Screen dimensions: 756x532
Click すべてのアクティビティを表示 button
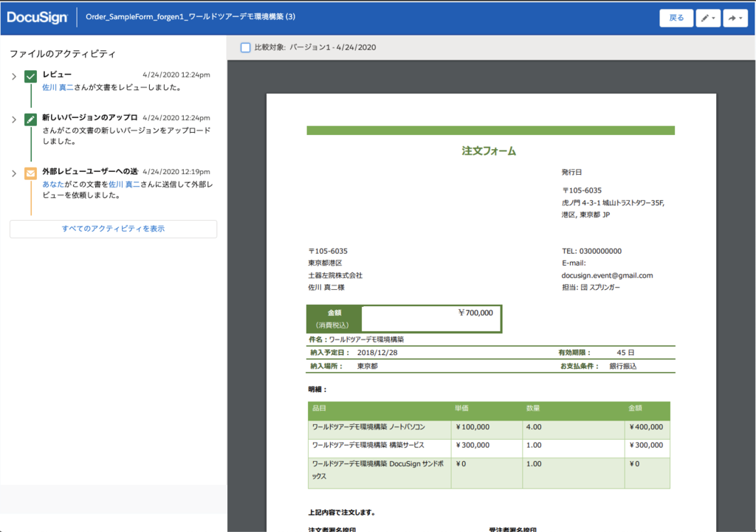113,229
